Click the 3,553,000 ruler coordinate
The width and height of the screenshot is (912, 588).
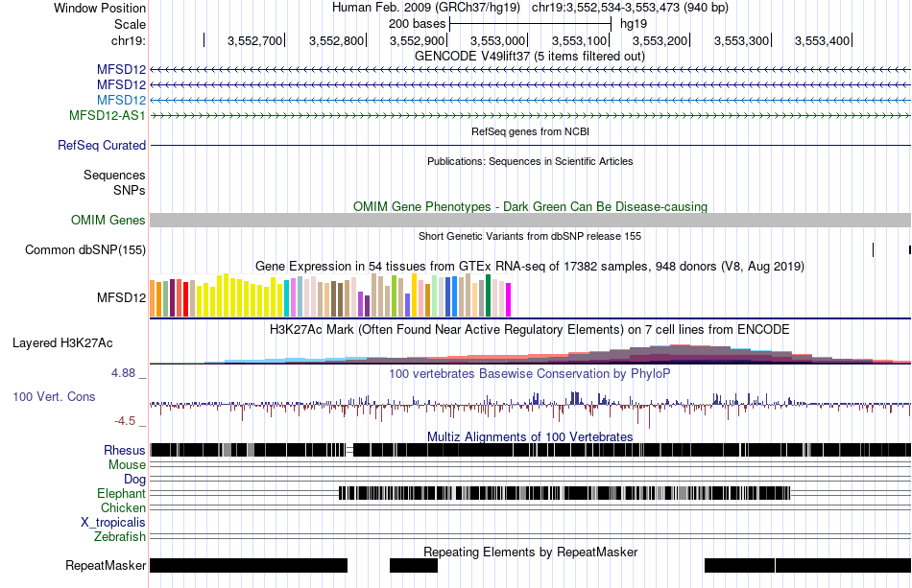[497, 40]
